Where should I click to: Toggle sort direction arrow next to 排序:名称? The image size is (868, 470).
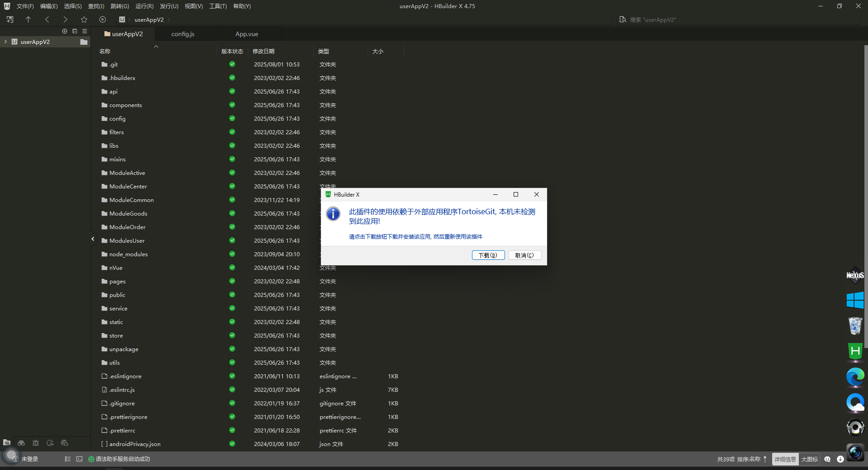(x=765, y=459)
